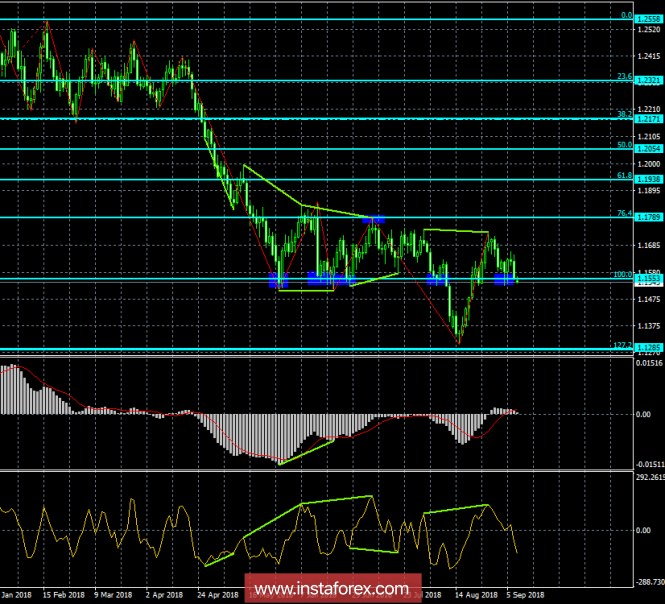
Task: Select the 1.1285 price level tag
Action: click(x=649, y=348)
